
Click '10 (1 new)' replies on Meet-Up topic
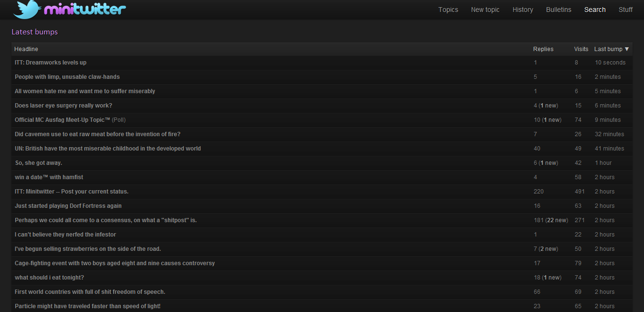click(x=547, y=120)
